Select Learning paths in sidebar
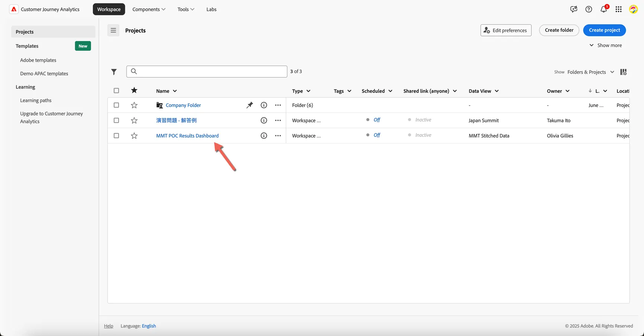The image size is (644, 336). pos(36,100)
